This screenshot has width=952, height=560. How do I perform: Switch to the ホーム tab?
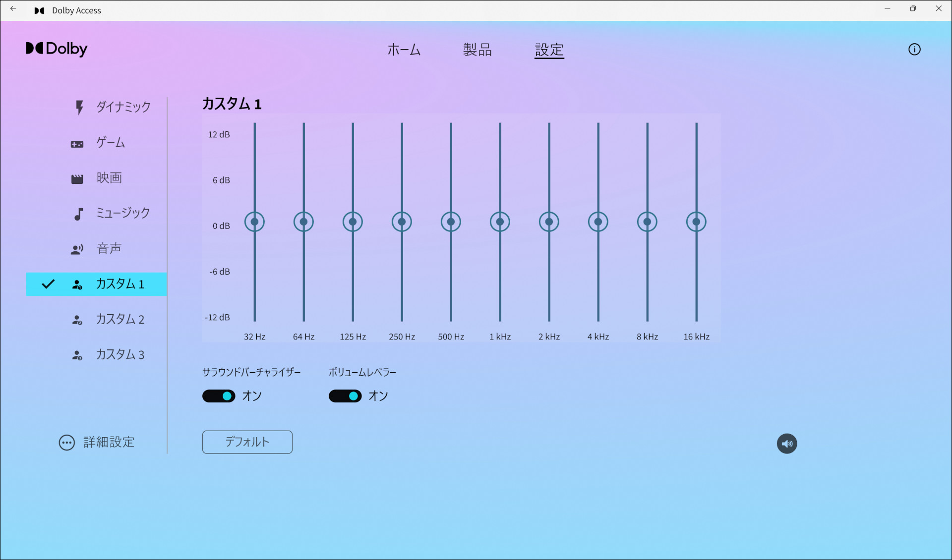tap(404, 50)
